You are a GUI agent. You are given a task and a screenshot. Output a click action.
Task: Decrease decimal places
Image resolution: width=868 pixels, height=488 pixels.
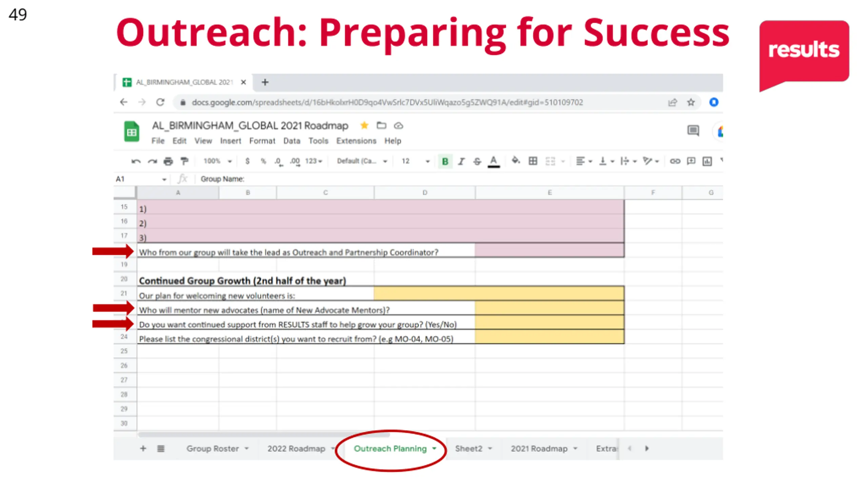(278, 162)
